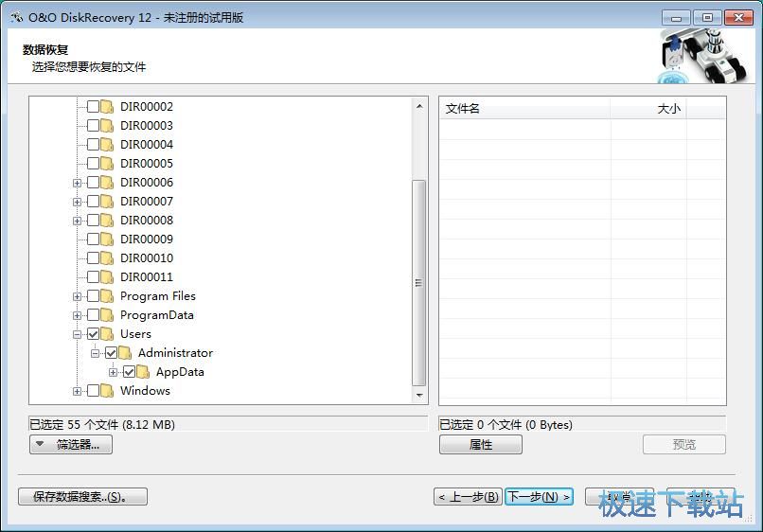763x532 pixels.
Task: Click the DIR00004 folder icon
Action: click(x=107, y=145)
